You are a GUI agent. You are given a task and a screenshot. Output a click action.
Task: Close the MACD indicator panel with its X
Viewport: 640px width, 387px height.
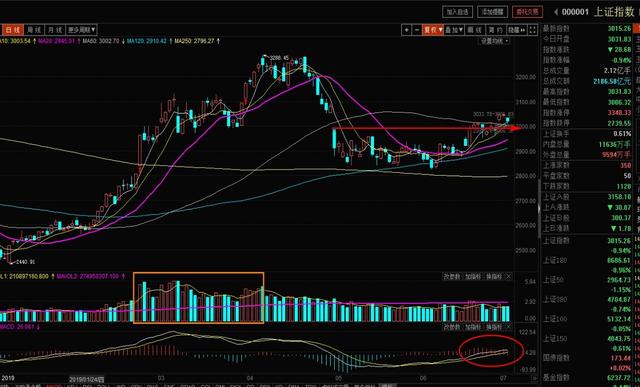pos(509,327)
